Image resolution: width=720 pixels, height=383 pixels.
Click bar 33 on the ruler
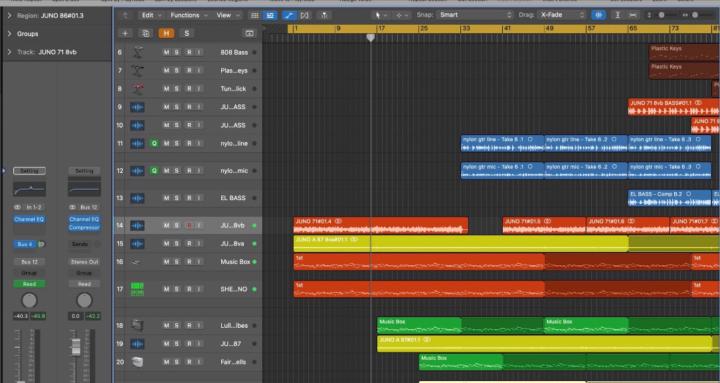(x=466, y=28)
